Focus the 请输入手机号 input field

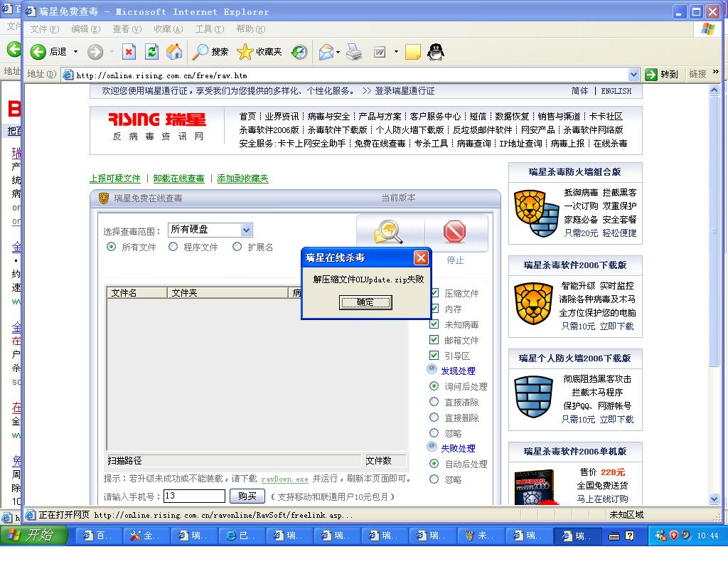(x=195, y=496)
